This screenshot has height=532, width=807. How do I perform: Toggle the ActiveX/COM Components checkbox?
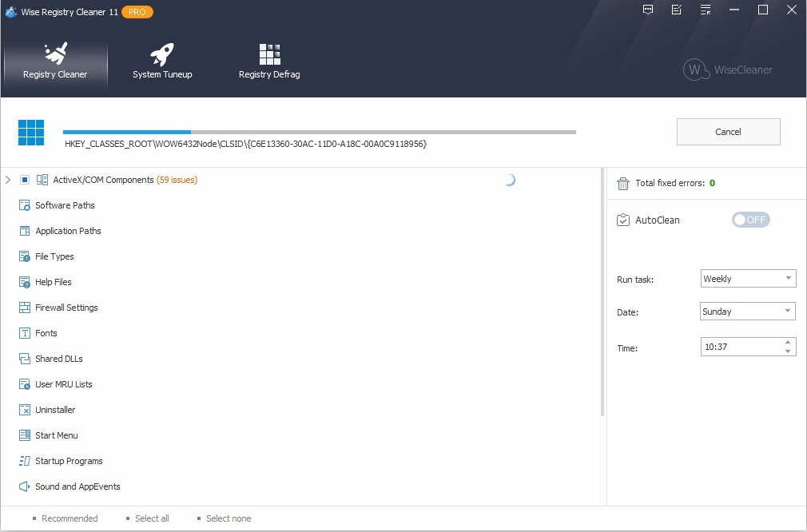click(24, 180)
